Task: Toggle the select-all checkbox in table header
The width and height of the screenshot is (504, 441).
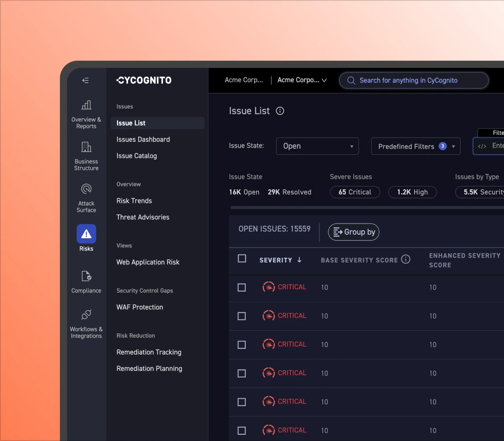Action: (x=242, y=258)
